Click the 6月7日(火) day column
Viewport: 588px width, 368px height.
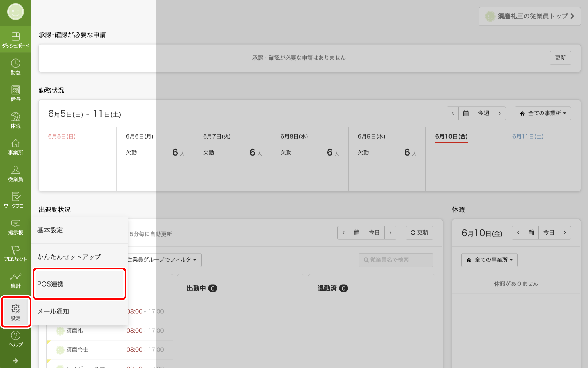[232, 159]
